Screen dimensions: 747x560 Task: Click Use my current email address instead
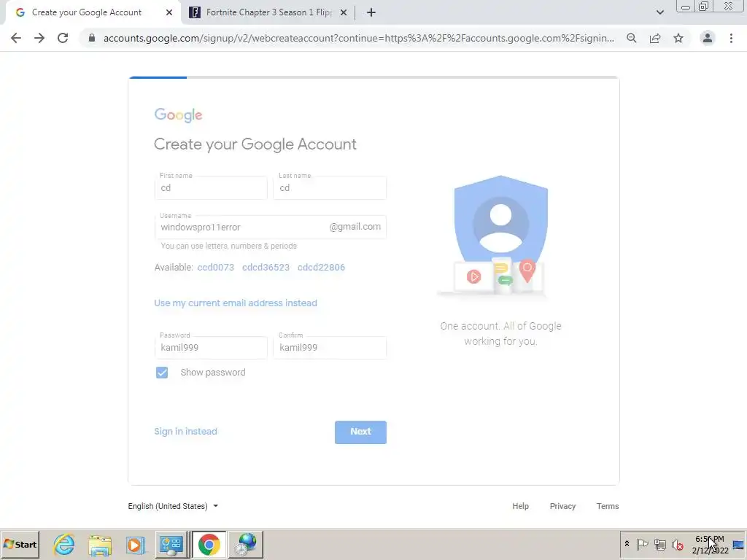pyautogui.click(x=236, y=303)
